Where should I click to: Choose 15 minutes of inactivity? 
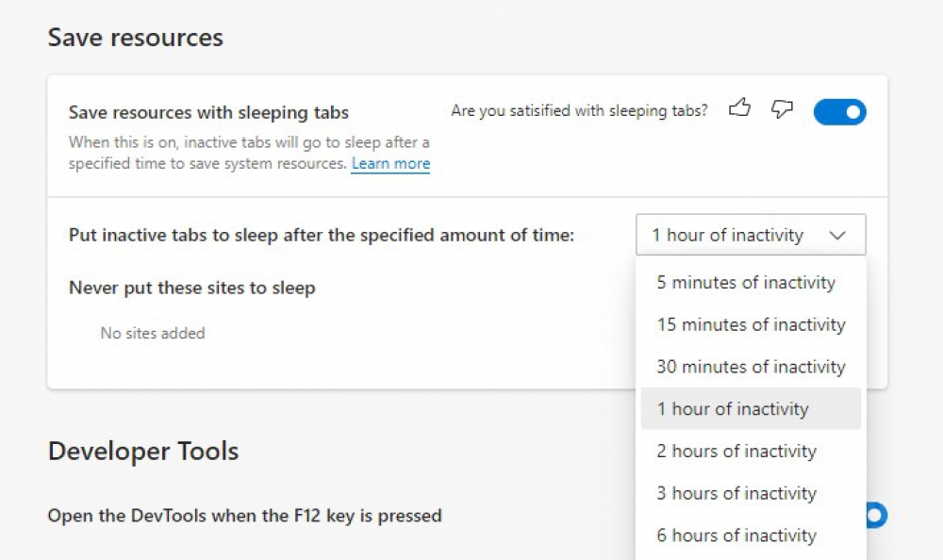tap(751, 324)
